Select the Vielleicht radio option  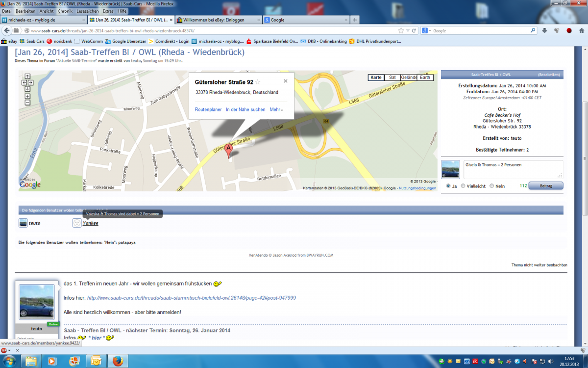point(463,186)
